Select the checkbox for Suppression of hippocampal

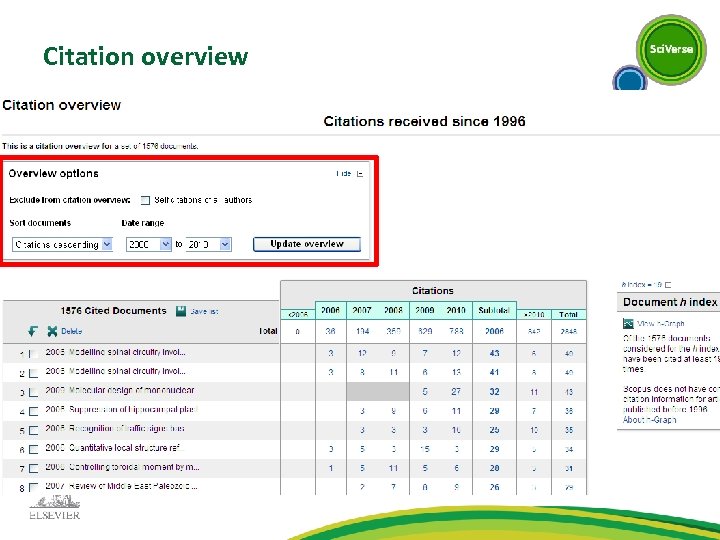tap(33, 411)
